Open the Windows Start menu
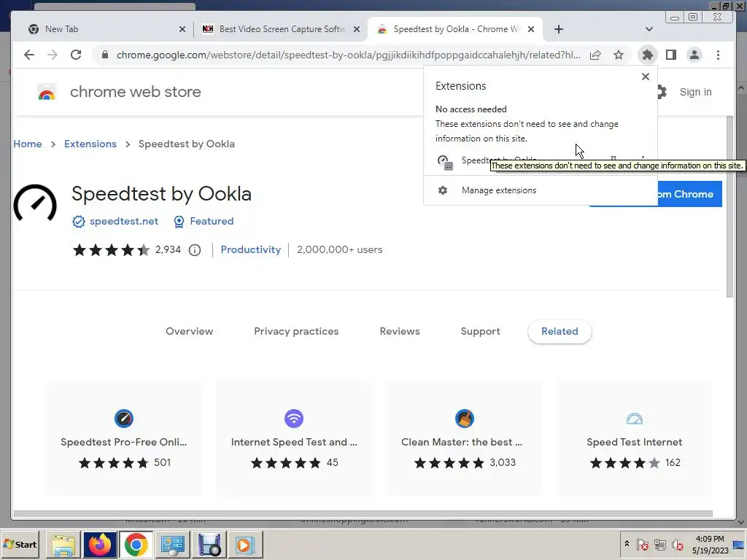This screenshot has width=747, height=560. click(x=20, y=544)
